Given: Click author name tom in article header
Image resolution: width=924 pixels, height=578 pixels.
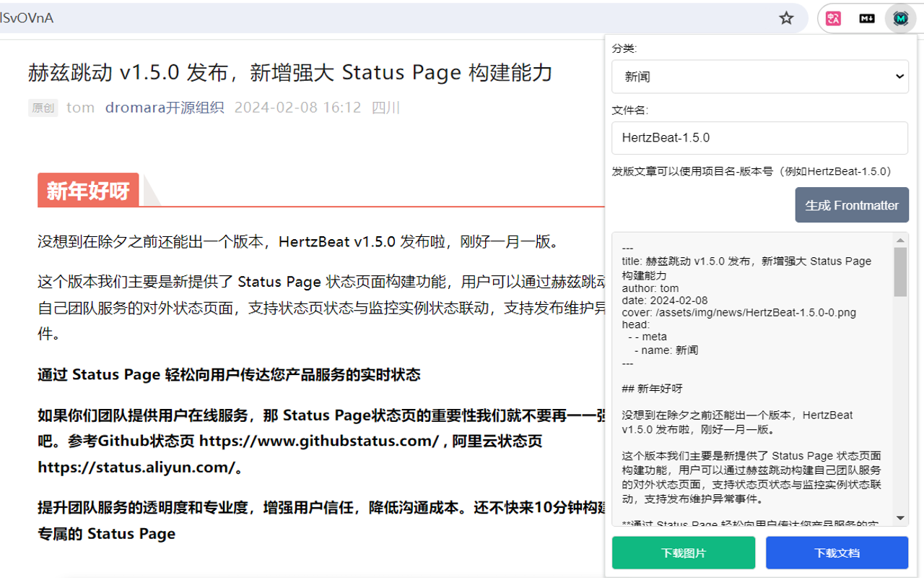Looking at the screenshot, I should click(80, 108).
